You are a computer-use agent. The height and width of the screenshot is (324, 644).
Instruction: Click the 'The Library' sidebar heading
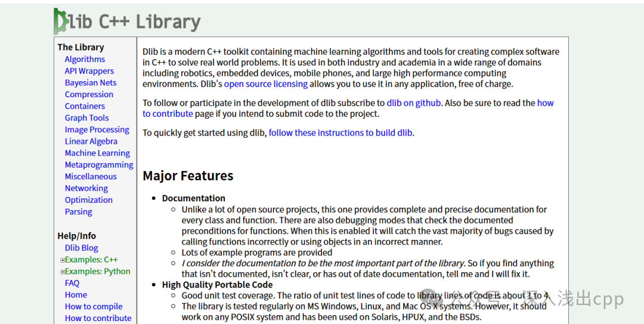(80, 47)
